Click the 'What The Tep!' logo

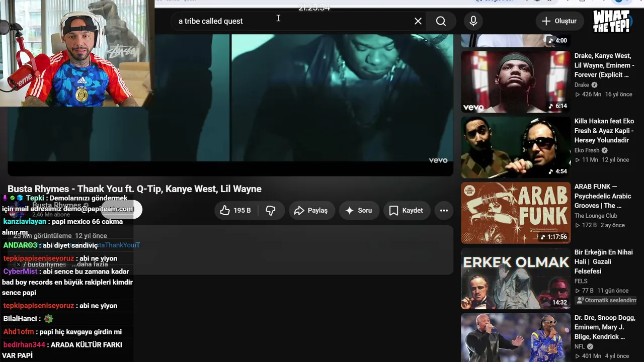612,21
